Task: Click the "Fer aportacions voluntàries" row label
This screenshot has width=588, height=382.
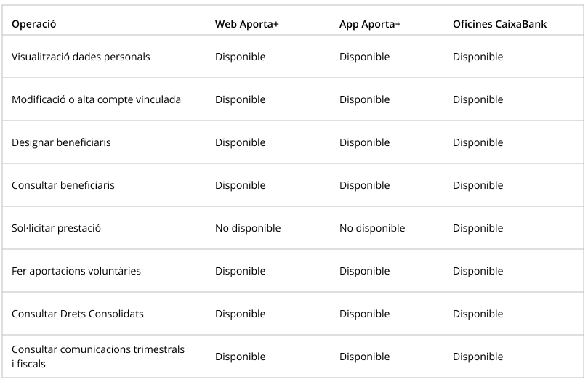Action: click(76, 271)
